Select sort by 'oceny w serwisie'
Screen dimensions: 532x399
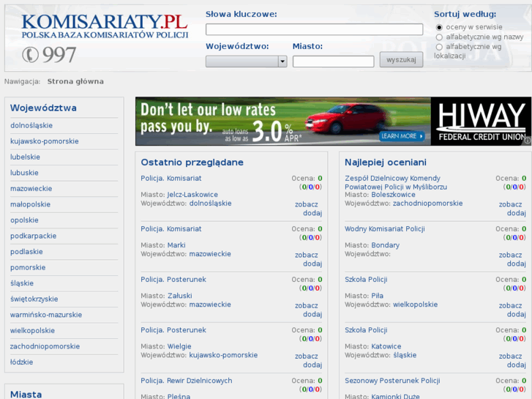click(439, 27)
